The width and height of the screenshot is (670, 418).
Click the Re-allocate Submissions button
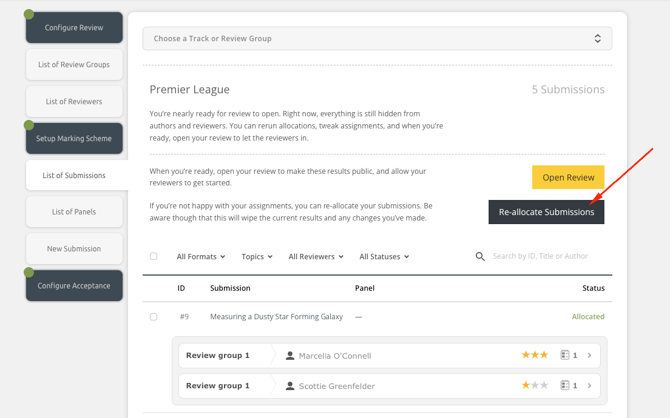[x=546, y=212]
